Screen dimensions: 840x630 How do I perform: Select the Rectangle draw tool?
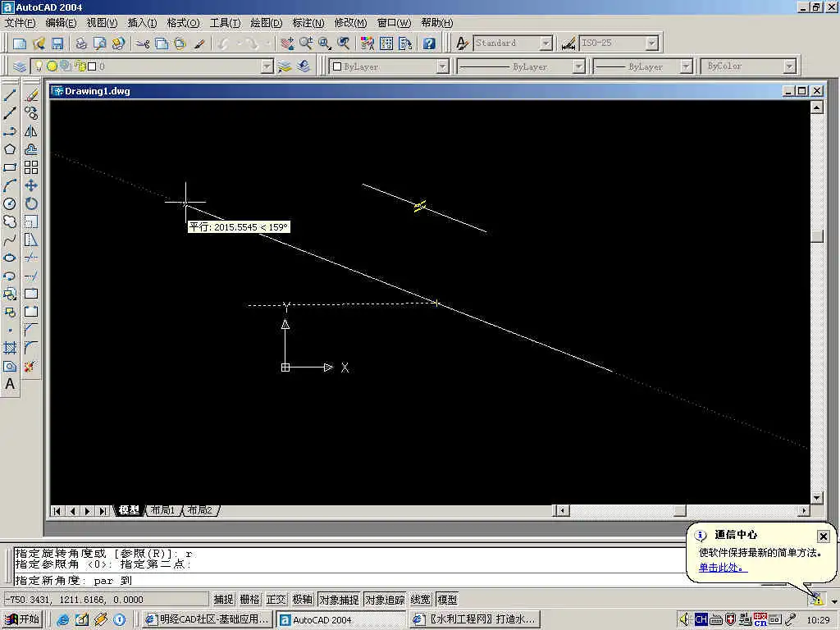click(10, 167)
